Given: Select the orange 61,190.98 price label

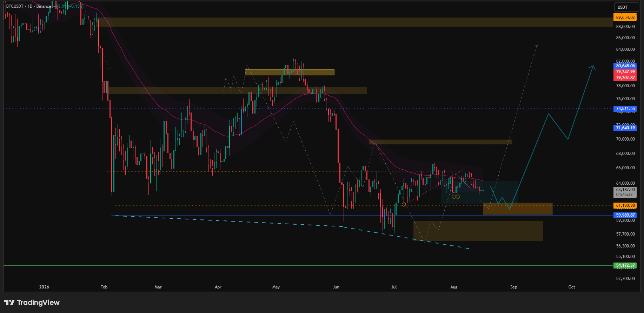Looking at the screenshot, I should 625,205.
